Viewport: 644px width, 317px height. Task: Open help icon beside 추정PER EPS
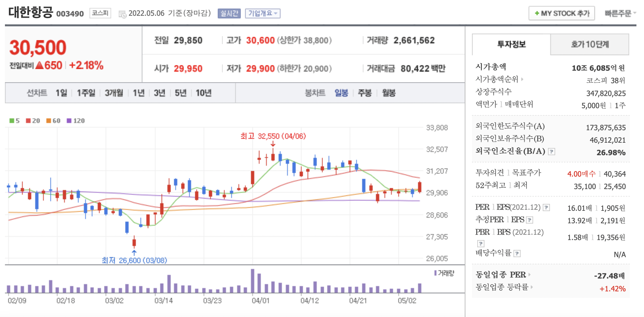pyautogui.click(x=530, y=220)
